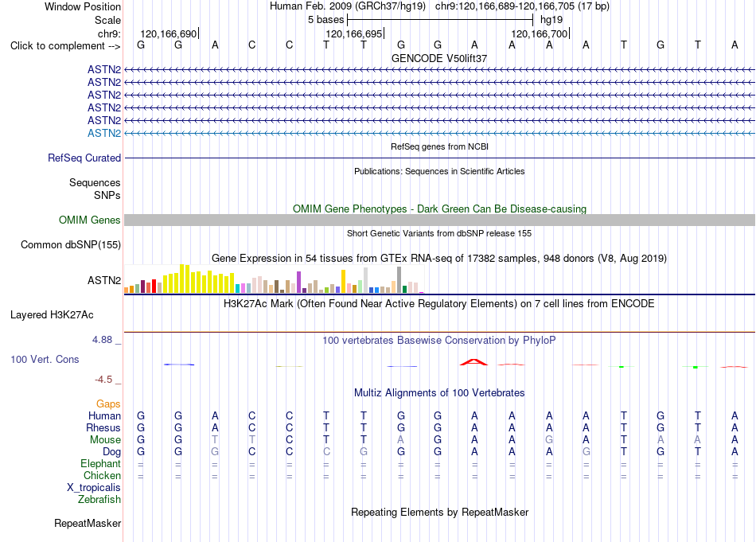The image size is (756, 542).
Task: Click the gray OMIM Genes item bar
Action: pyautogui.click(x=439, y=220)
